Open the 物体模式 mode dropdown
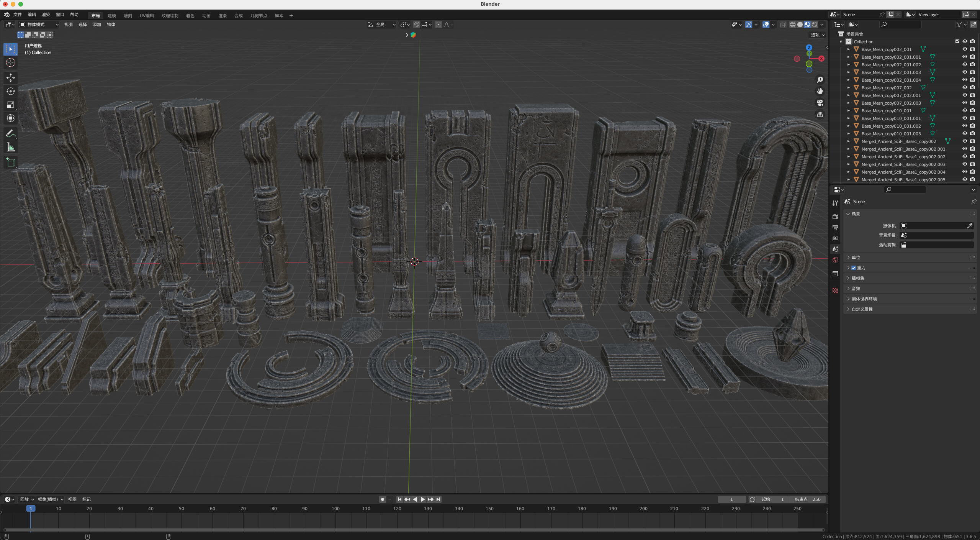This screenshot has width=980, height=540. [39, 25]
